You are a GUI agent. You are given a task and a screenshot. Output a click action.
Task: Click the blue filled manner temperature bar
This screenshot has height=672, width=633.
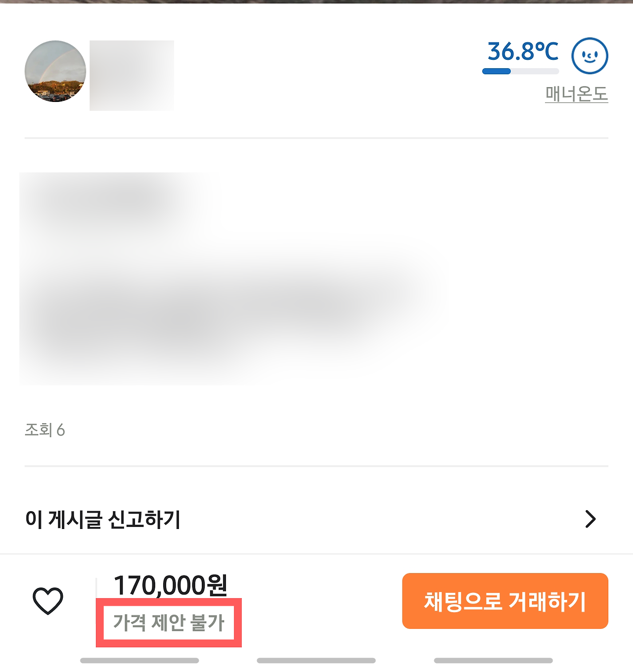click(497, 71)
